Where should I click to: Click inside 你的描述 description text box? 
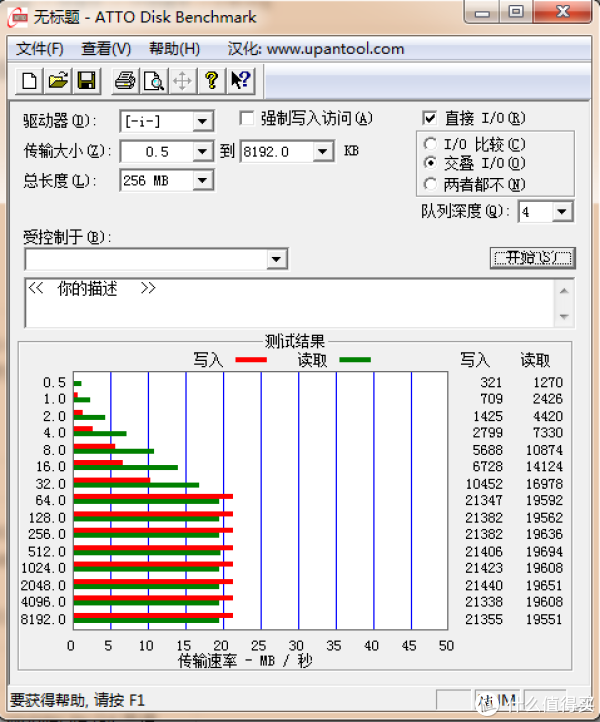click(x=289, y=303)
